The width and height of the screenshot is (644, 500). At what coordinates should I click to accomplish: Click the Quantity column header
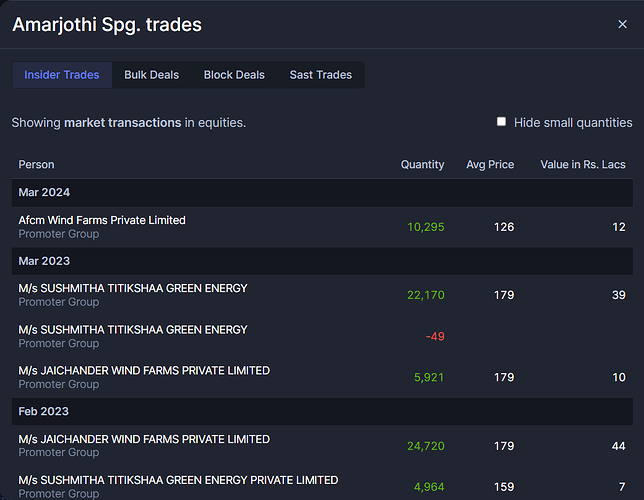pos(422,164)
